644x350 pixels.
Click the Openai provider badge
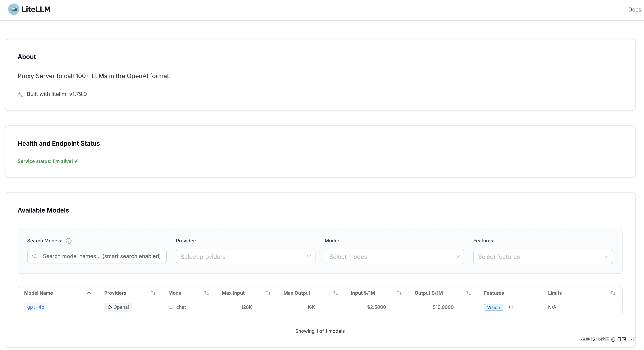point(118,307)
